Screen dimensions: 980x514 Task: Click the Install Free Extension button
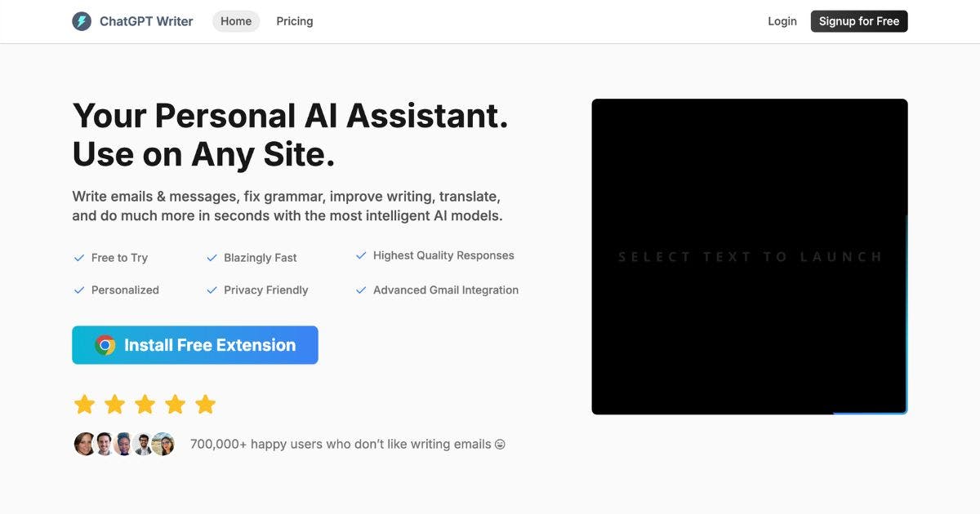pos(195,345)
